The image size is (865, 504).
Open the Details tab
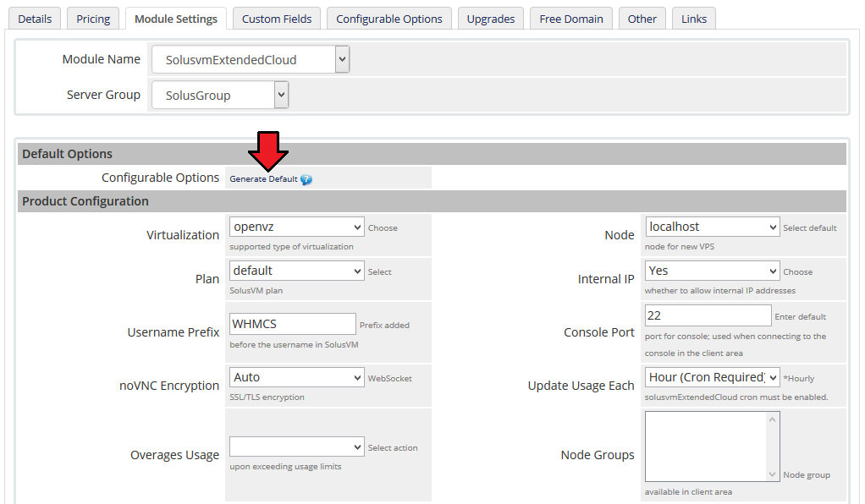click(35, 19)
